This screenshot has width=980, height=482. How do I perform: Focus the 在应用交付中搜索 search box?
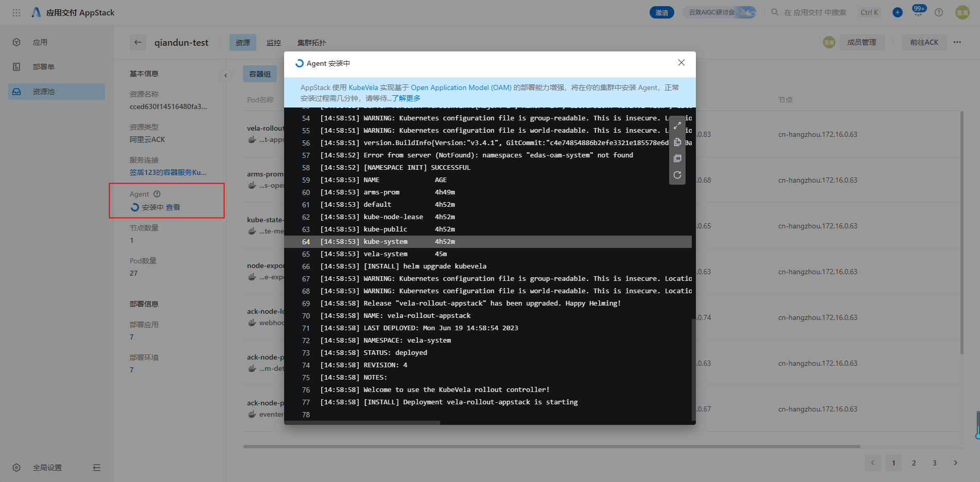coord(815,12)
